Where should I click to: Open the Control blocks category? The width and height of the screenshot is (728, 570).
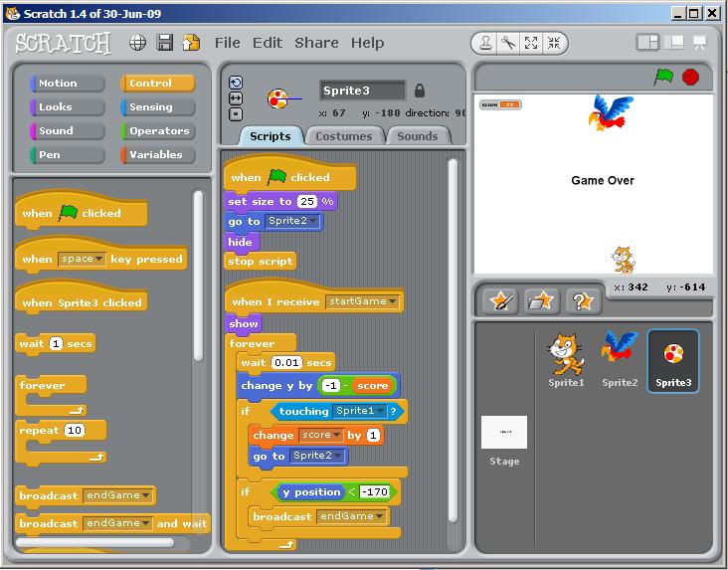[x=158, y=84]
